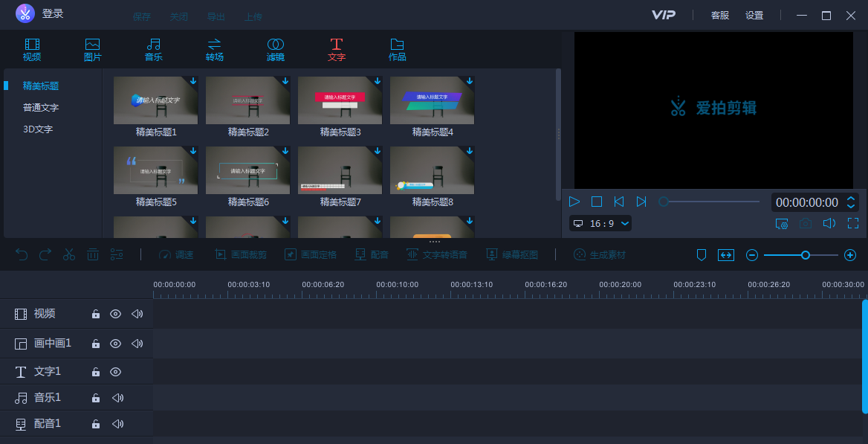
Task: Click the undo arrow icon
Action: pyautogui.click(x=22, y=254)
